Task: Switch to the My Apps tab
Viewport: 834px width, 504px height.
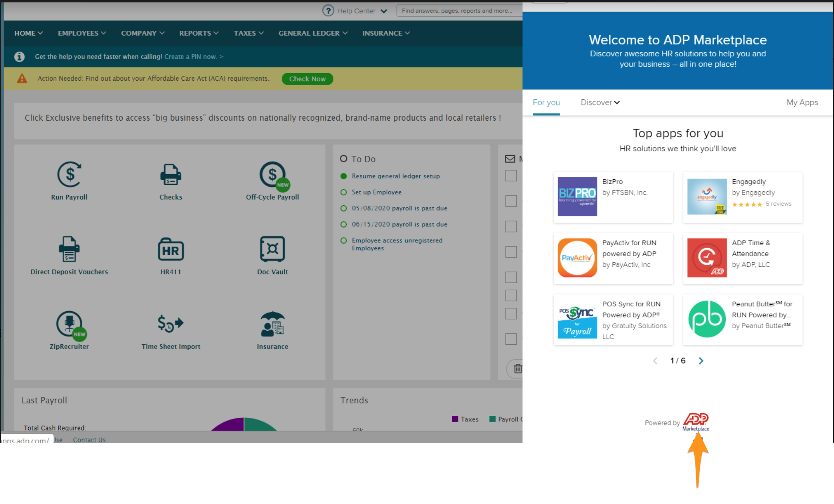Action: click(x=802, y=103)
